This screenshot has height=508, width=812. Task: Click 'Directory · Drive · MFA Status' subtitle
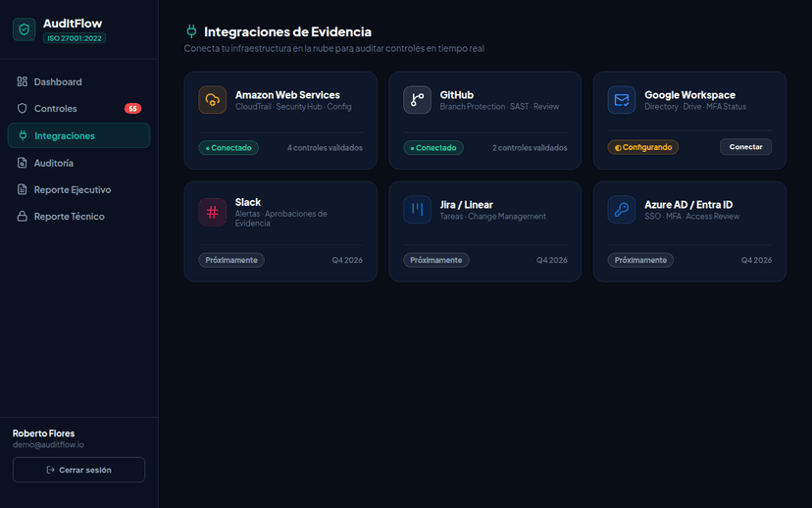point(695,107)
